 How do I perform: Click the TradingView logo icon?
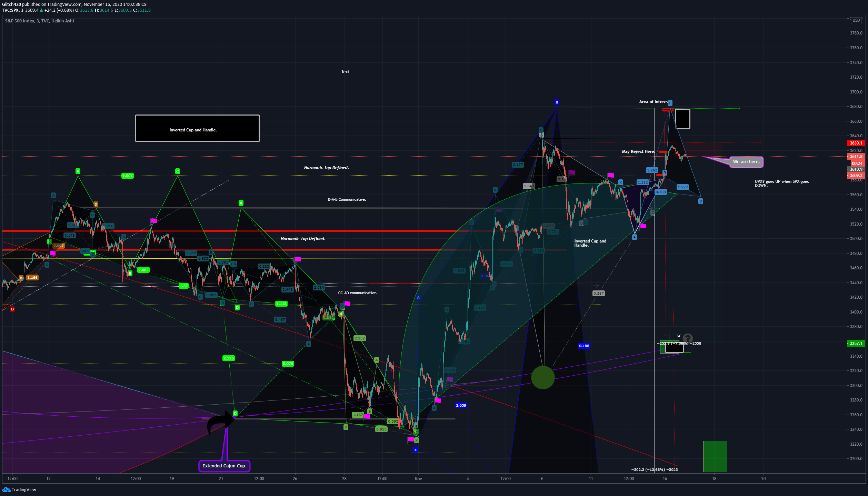pyautogui.click(x=6, y=489)
